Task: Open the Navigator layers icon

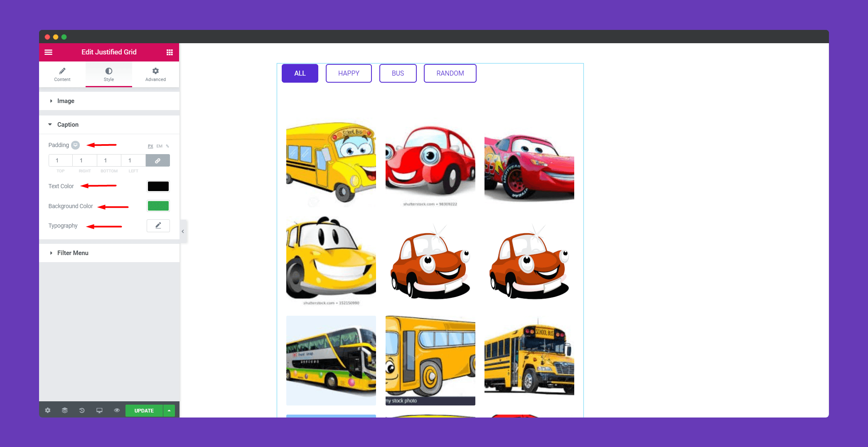Action: coord(65,410)
